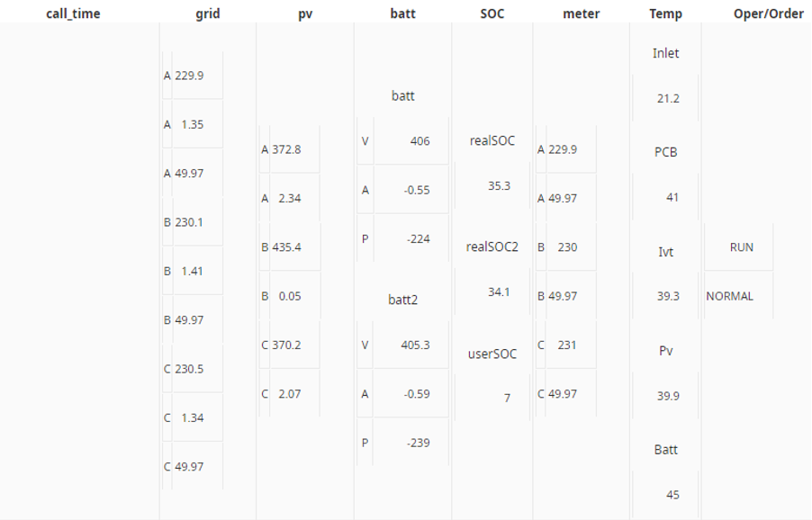812x520 pixels.
Task: Click the Oper/Order column header
Action: tap(768, 13)
